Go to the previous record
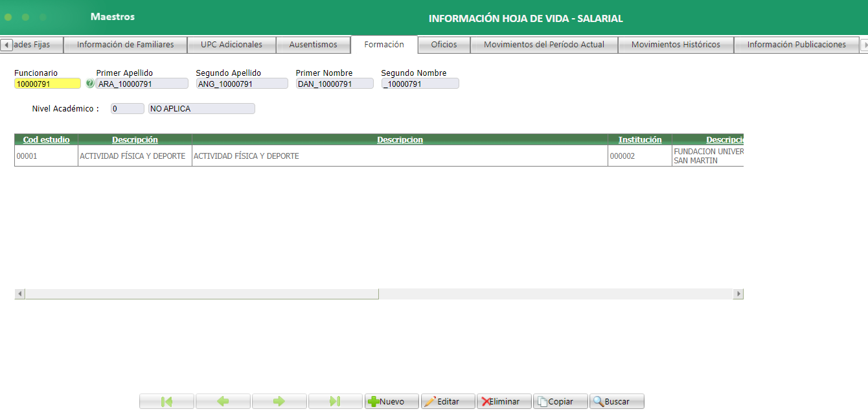This screenshot has height=420, width=868. pyautogui.click(x=222, y=401)
